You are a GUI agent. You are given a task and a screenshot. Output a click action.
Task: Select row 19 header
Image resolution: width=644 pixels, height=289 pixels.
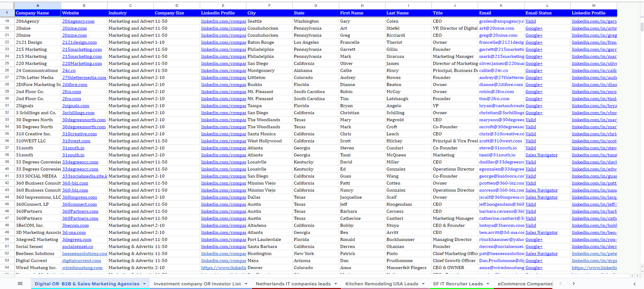pos(7,21)
